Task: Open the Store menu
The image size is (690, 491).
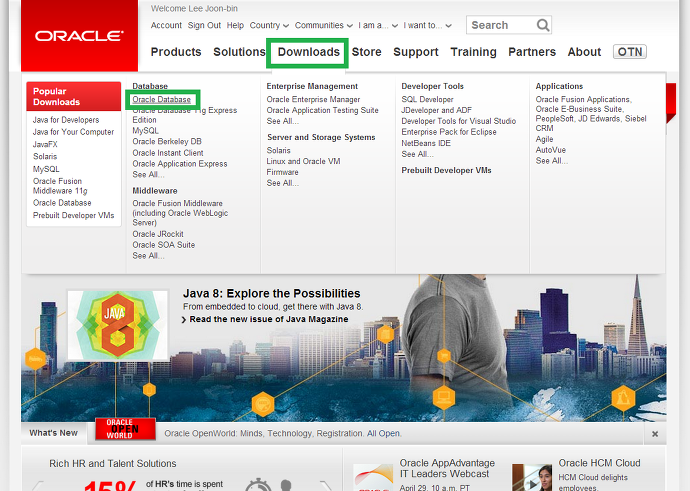Action: click(367, 52)
